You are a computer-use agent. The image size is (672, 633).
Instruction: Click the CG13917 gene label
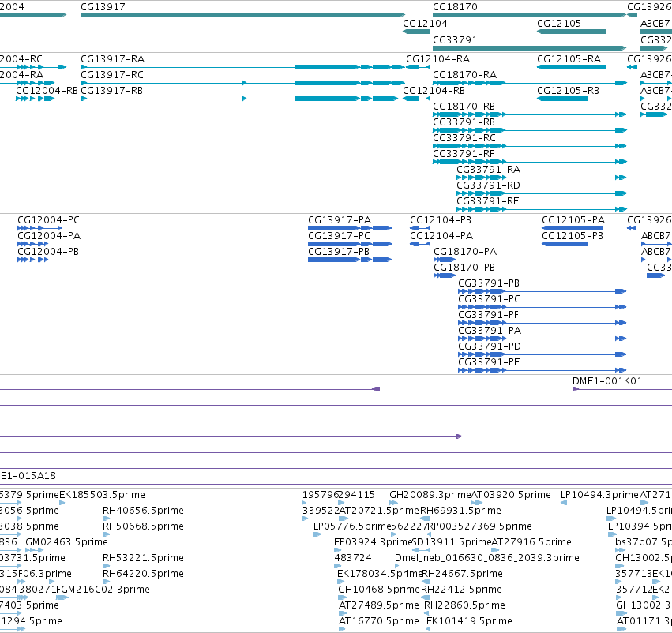coord(103,7)
